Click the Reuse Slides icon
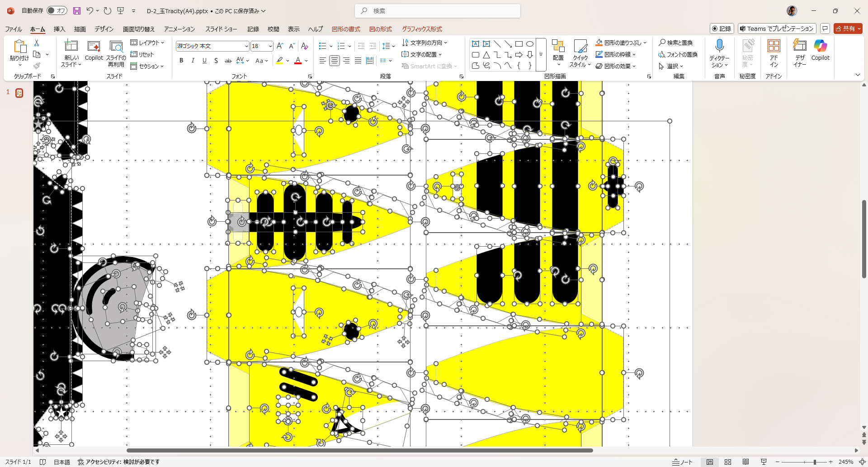This screenshot has width=868, height=467. [x=116, y=50]
